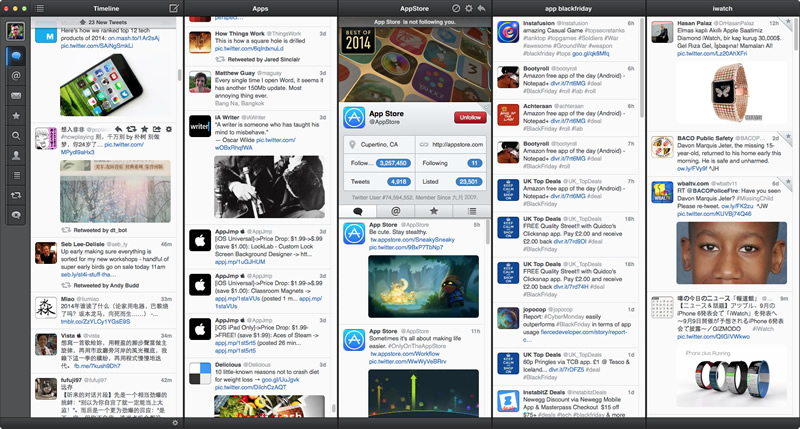The height and width of the screenshot is (429, 800).
Task: Click the 'Apps' column title
Action: click(260, 8)
